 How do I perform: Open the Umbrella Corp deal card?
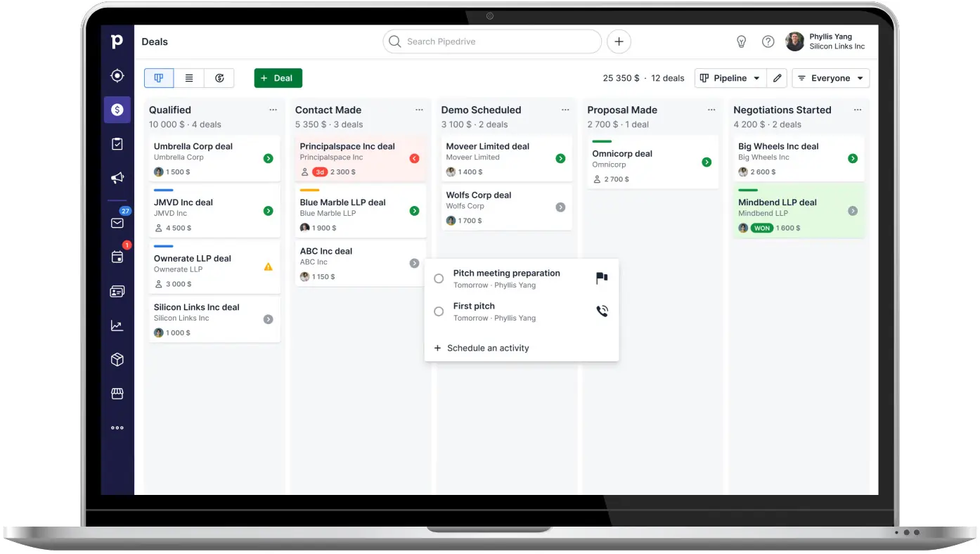(x=214, y=158)
